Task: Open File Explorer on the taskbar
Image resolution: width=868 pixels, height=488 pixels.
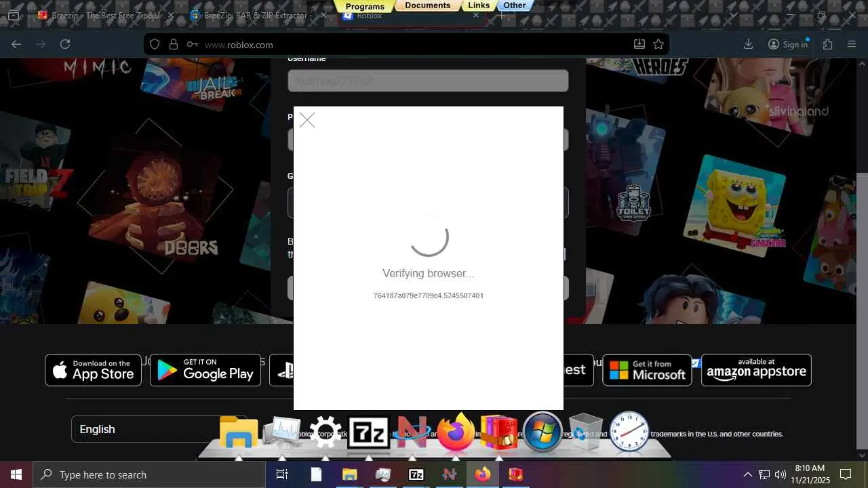Action: coord(349,474)
